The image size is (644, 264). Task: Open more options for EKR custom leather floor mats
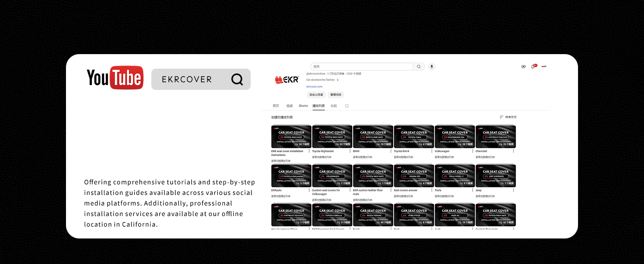coord(391,191)
